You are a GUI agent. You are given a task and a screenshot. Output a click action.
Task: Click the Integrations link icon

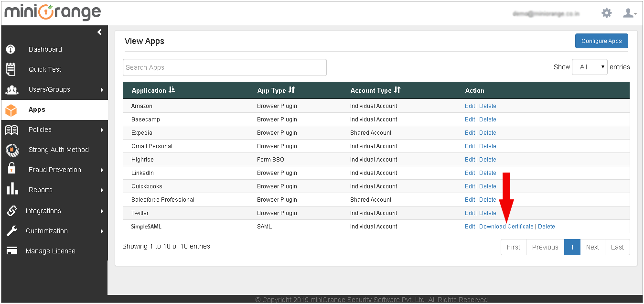(x=11, y=211)
